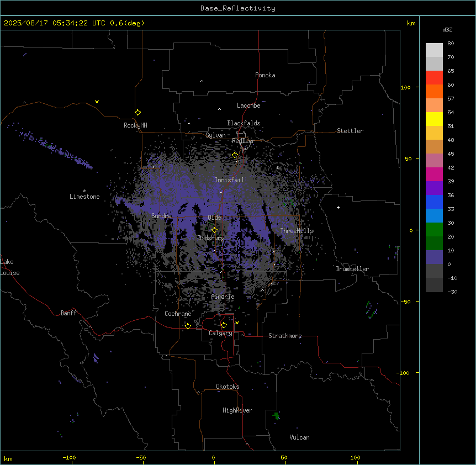Click the Banff label
The image size is (476, 465).
tap(68, 313)
